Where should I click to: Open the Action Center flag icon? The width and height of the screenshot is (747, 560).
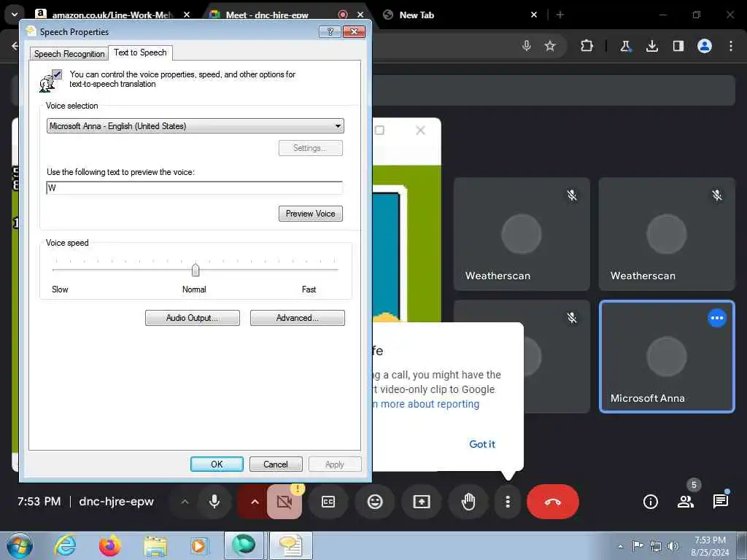coord(638,545)
